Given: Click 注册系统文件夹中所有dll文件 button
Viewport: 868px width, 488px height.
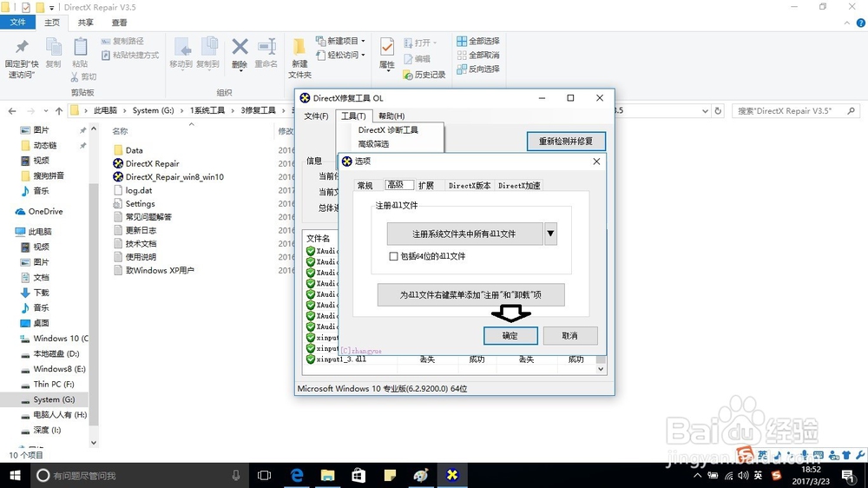Looking at the screenshot, I should [464, 234].
